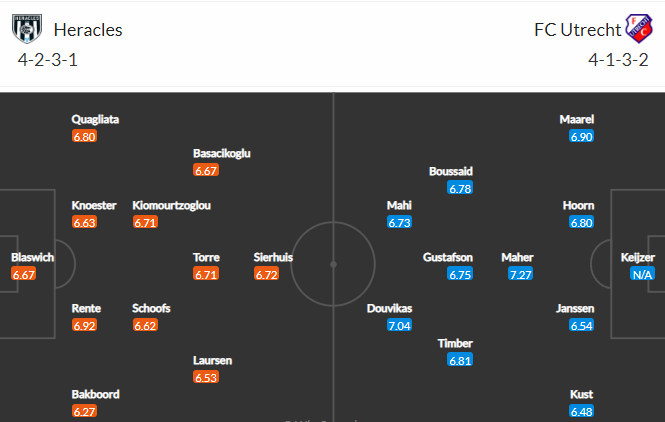Select player Timber on the pitch

click(x=455, y=343)
